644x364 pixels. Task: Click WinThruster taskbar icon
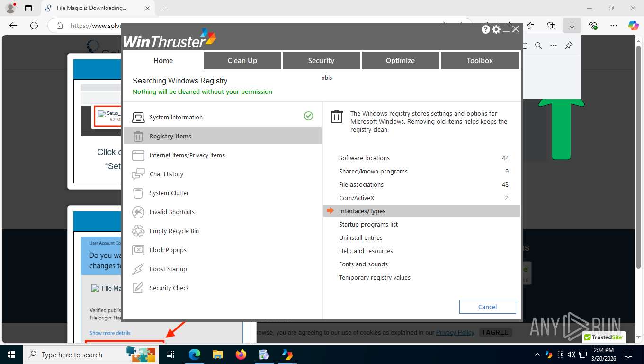tap(287, 354)
